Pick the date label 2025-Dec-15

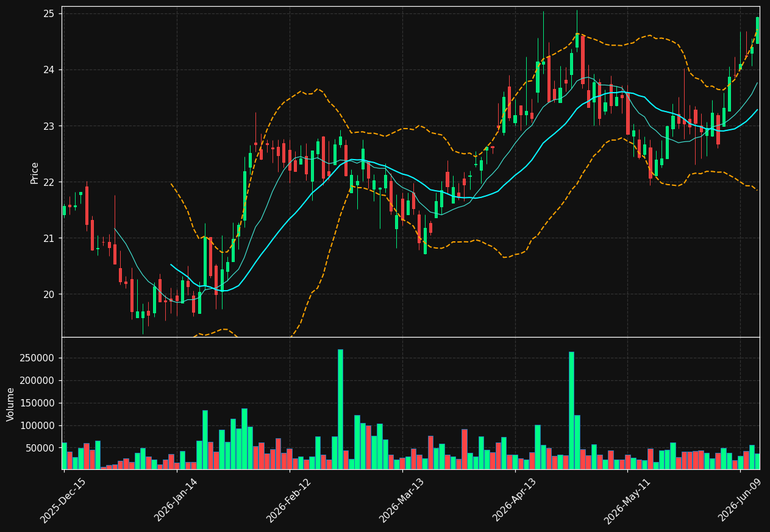click(63, 500)
